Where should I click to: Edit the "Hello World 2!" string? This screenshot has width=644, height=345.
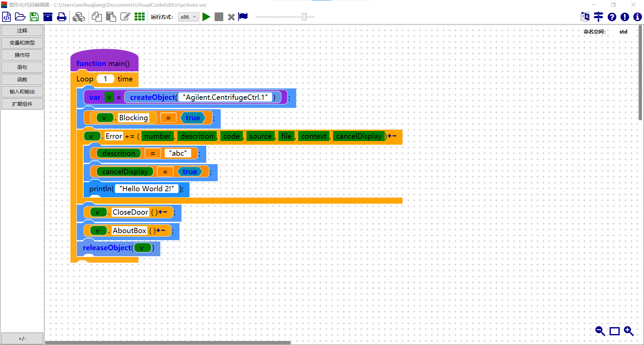[x=147, y=189]
